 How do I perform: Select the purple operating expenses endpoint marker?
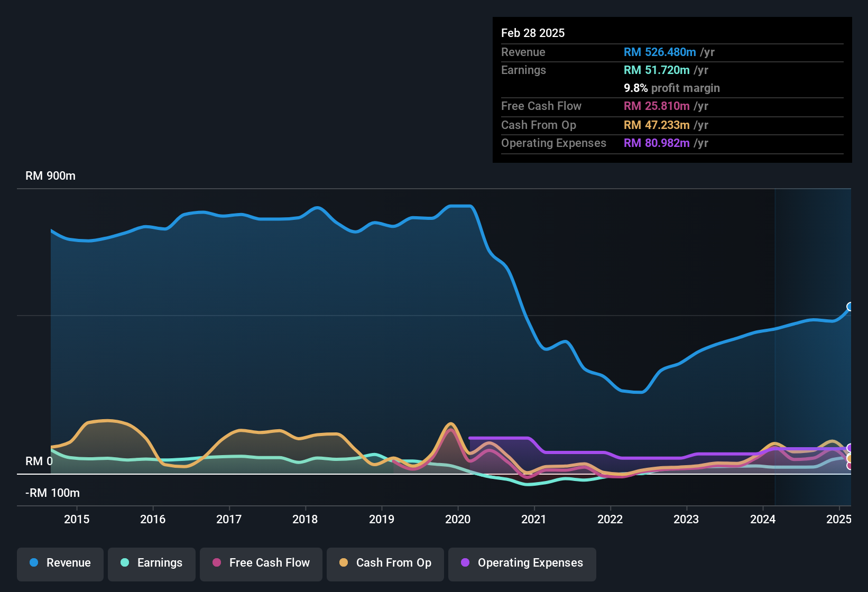pos(850,448)
